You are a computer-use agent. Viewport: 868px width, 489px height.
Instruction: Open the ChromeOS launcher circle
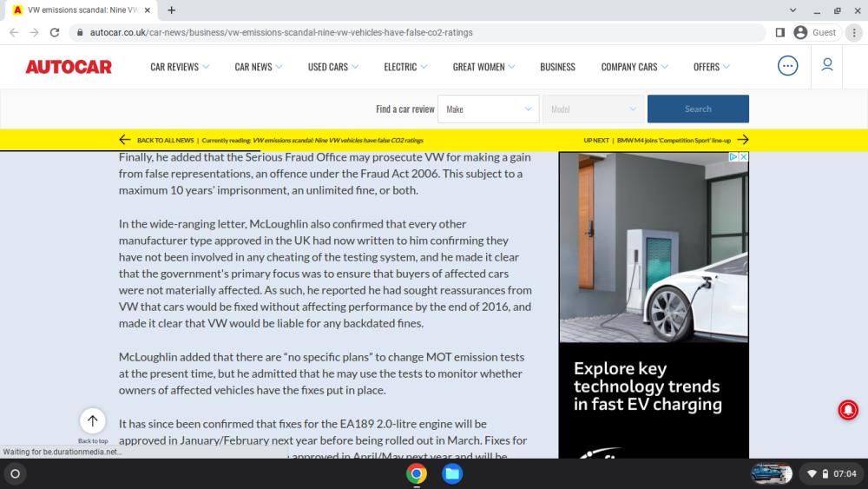coord(16,473)
